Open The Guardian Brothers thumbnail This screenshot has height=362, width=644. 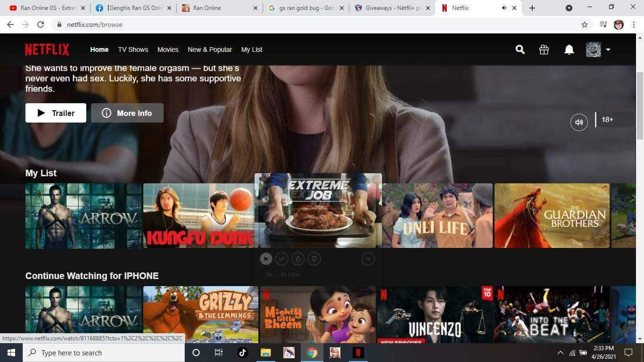pyautogui.click(x=552, y=216)
